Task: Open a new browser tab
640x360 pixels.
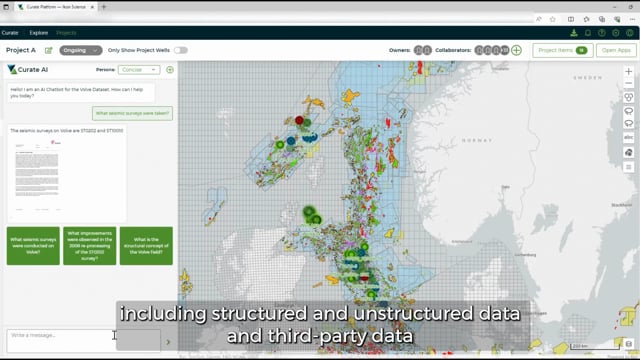Action: (x=104, y=7)
